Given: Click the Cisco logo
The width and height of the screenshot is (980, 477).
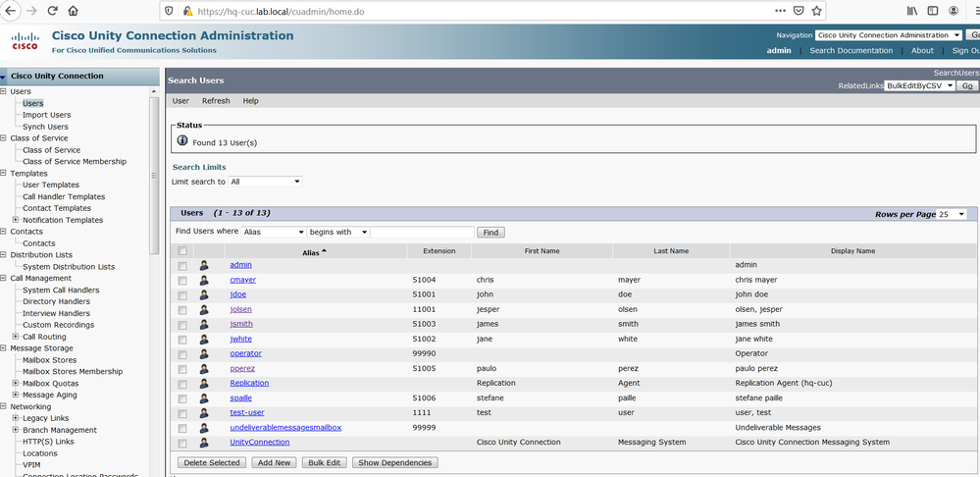Looking at the screenshot, I should click(25, 41).
